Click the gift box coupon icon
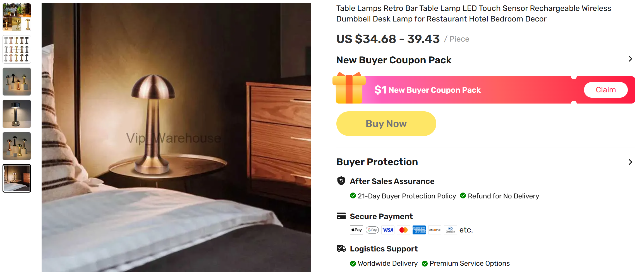Viewport: 644px width, 276px height. pos(349,88)
